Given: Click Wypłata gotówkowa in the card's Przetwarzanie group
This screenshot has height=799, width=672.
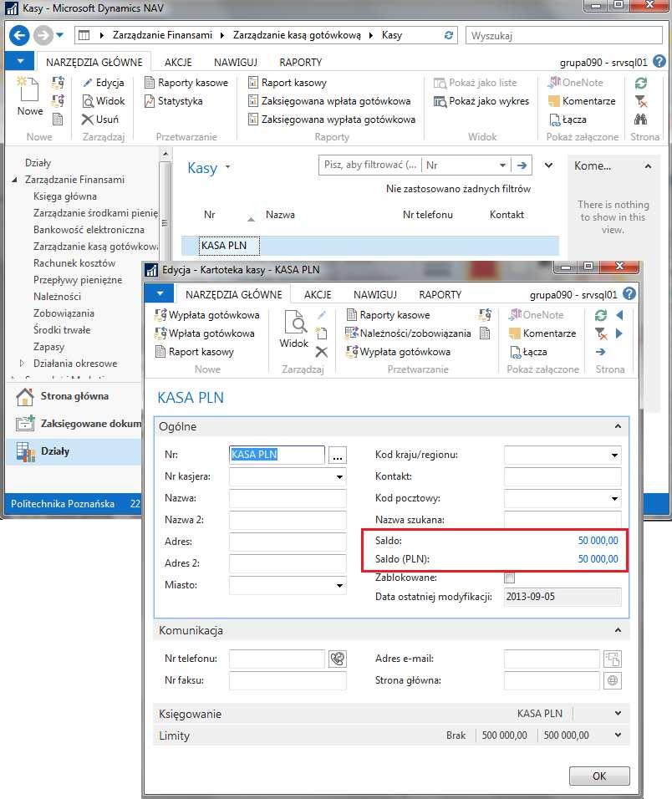Looking at the screenshot, I should (399, 352).
